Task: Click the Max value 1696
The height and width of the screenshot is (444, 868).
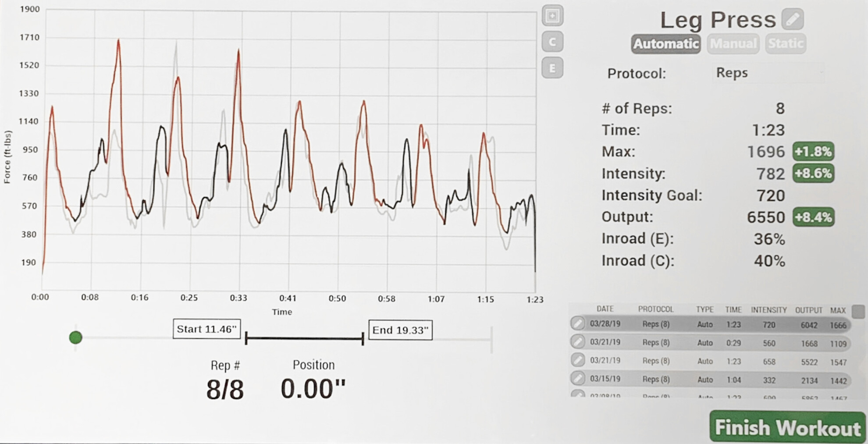Action: [765, 152]
